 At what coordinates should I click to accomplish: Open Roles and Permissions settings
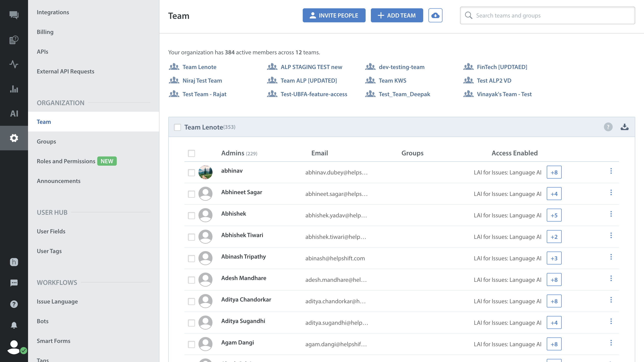pos(66,161)
